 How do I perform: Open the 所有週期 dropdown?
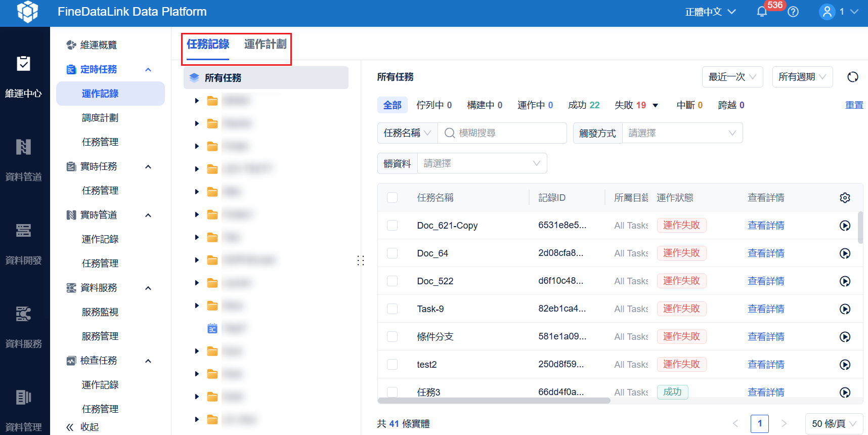coord(802,77)
